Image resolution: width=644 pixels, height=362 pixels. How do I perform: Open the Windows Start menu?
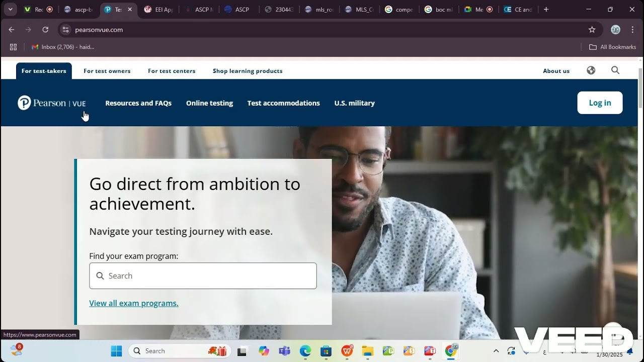coord(116,351)
